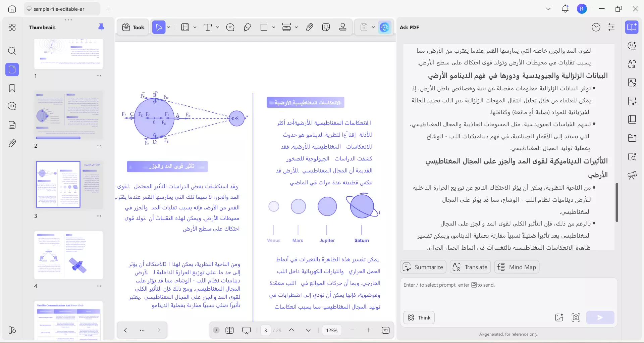Generate a Mind Map

517,267
